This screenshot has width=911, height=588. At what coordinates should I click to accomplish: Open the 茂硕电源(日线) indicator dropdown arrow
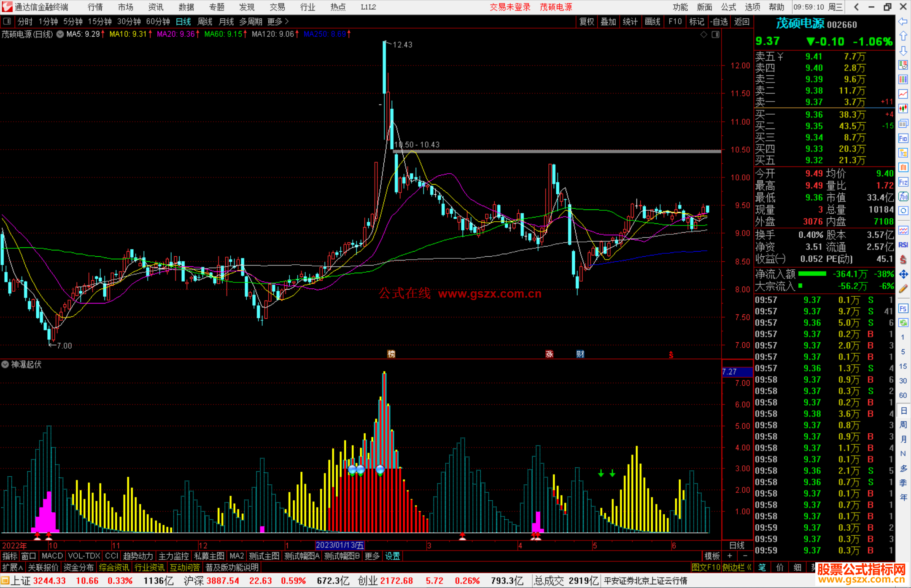[x=60, y=34]
